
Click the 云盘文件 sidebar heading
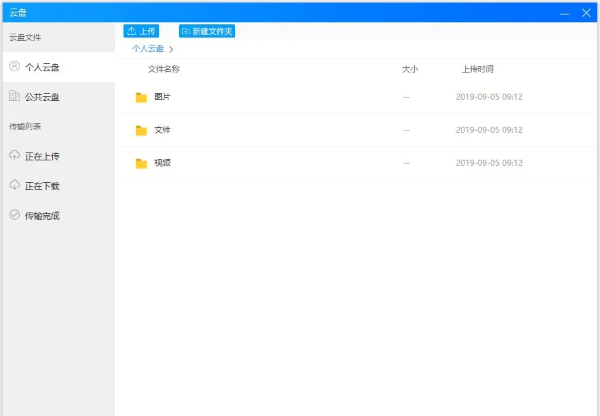click(25, 37)
